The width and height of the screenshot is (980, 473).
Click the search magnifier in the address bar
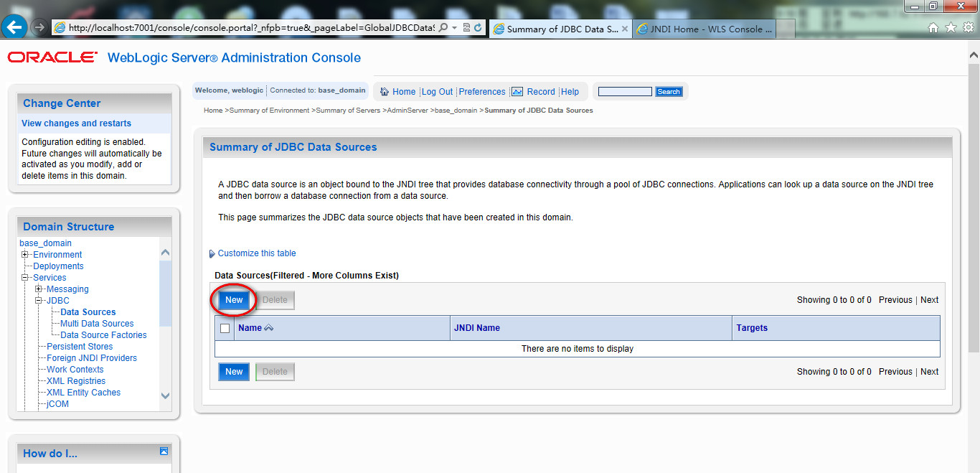click(x=443, y=27)
